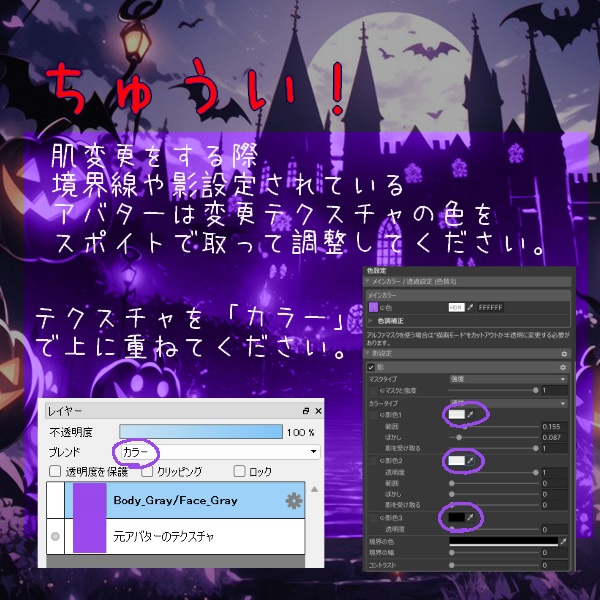600x600 pixels.
Task: Open the texture slot beside 影色2
Action: point(373,461)
